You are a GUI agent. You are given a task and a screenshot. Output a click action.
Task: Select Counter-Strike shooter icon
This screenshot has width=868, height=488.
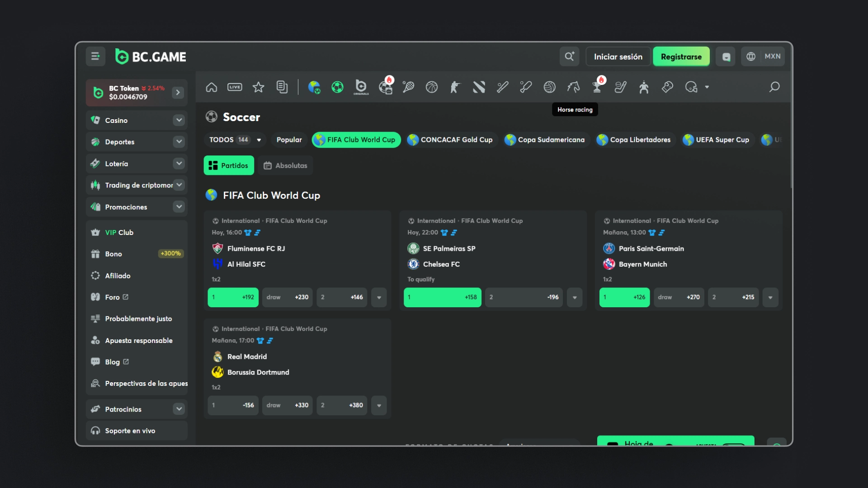click(x=455, y=87)
